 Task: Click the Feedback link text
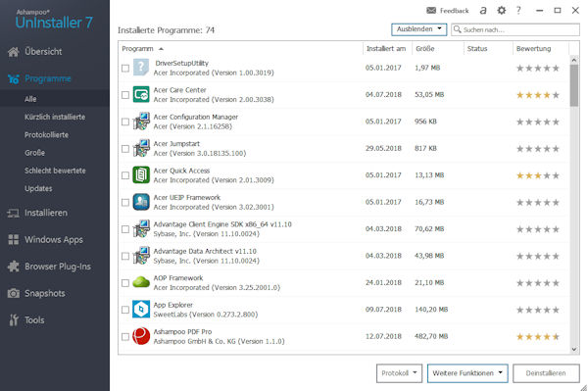454,11
